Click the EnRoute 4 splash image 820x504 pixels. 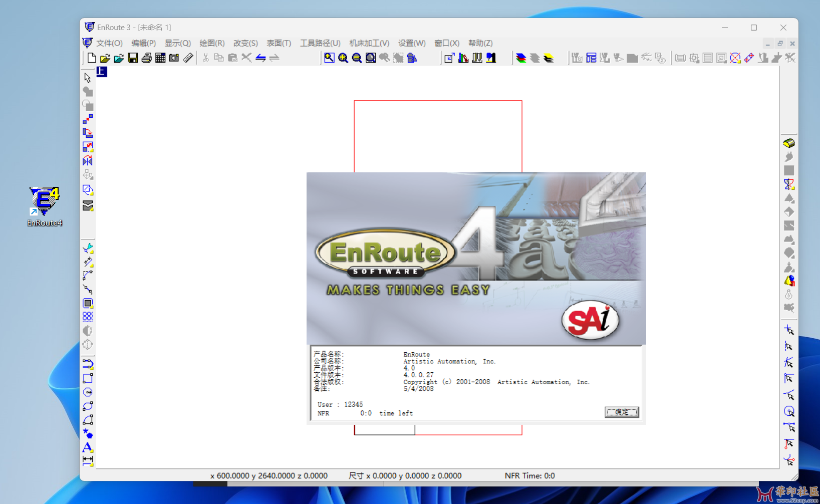tap(476, 259)
